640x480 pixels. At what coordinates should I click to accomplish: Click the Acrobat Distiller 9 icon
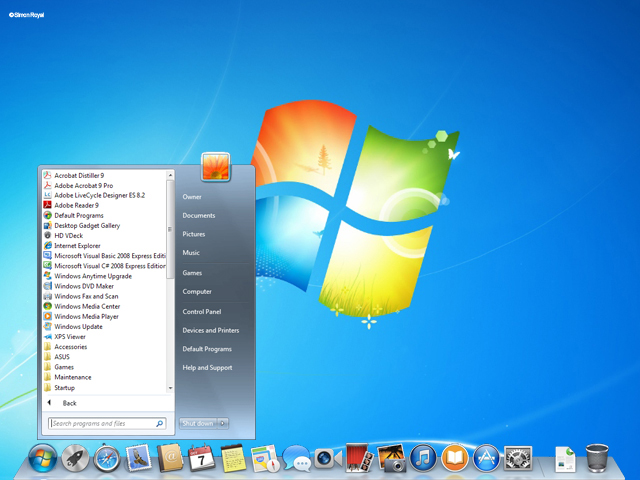(47, 176)
